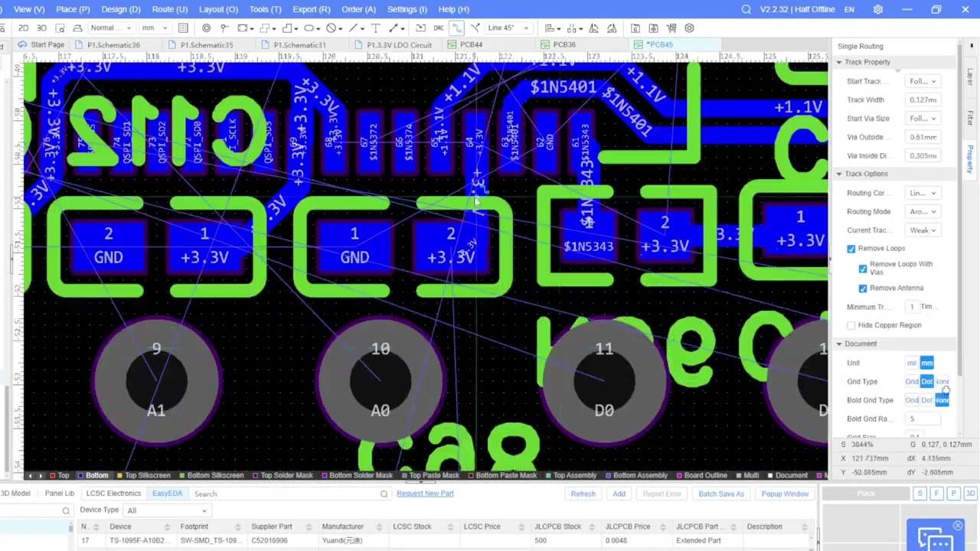Select the Text tool in toolbar
Viewport: 980px width, 551px height.
click(376, 28)
